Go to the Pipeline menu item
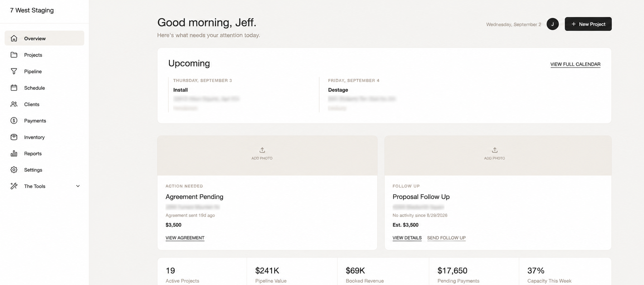 44,71
